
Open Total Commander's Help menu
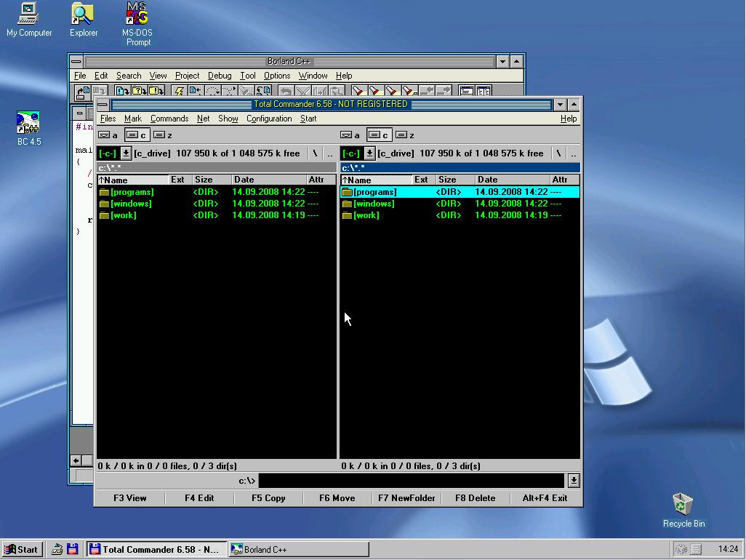(568, 119)
